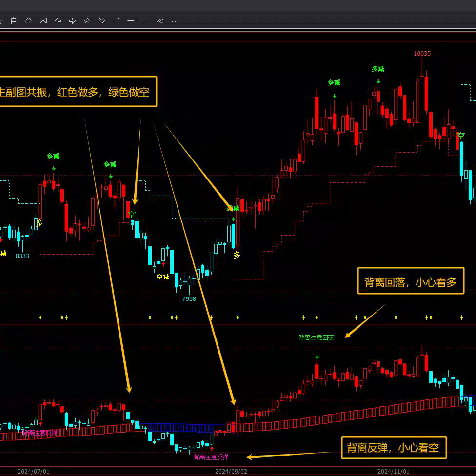The height and width of the screenshot is (476, 476).
Task: Click the double chevron down icon
Action: coord(102,21)
